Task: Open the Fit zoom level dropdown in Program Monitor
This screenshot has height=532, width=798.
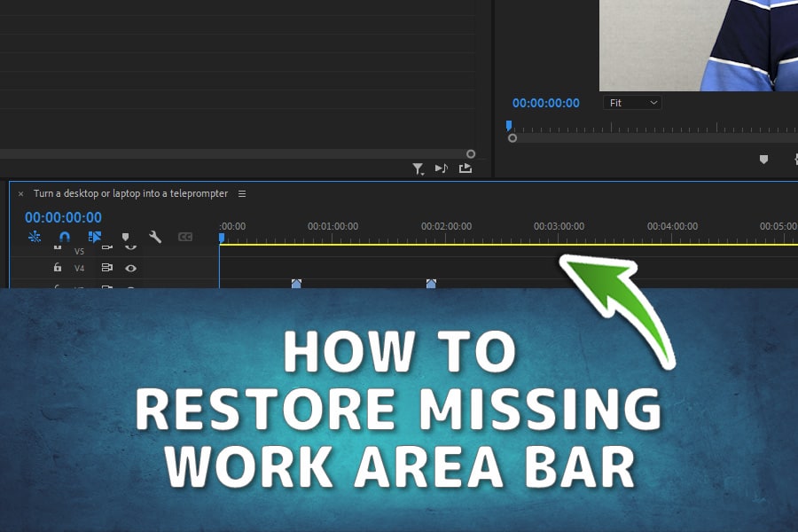Action: (632, 102)
